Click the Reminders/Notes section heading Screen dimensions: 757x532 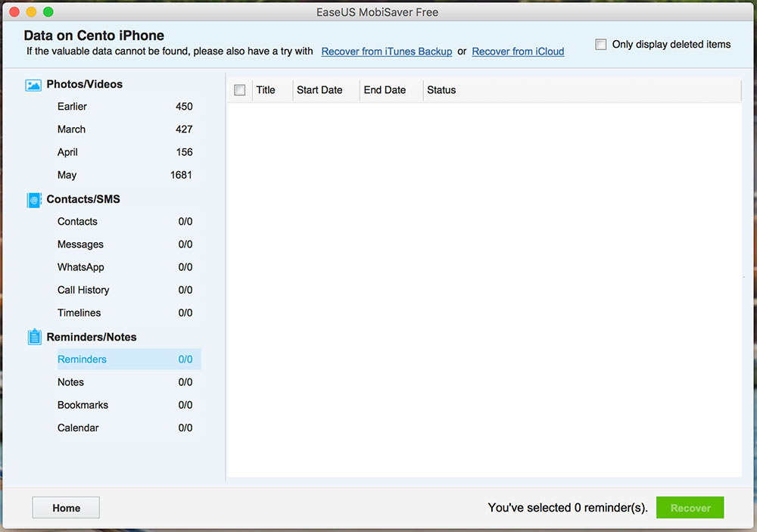click(x=92, y=337)
